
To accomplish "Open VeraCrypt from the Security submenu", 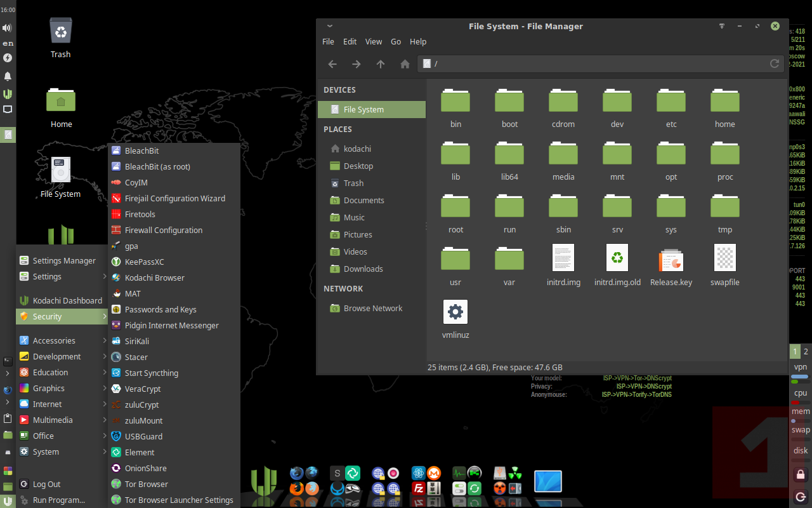I will click(142, 389).
